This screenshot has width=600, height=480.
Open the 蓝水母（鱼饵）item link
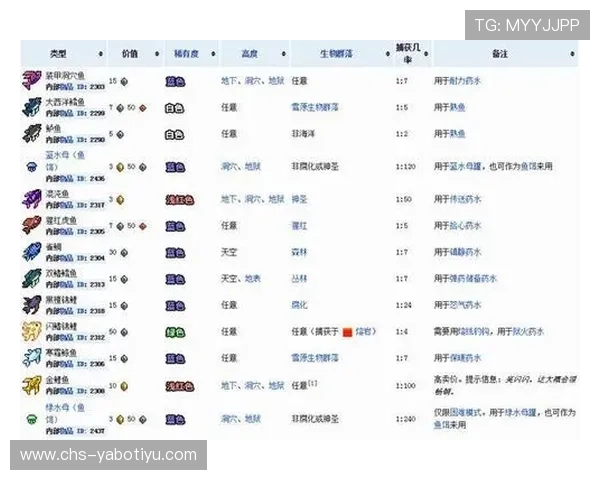(65, 161)
